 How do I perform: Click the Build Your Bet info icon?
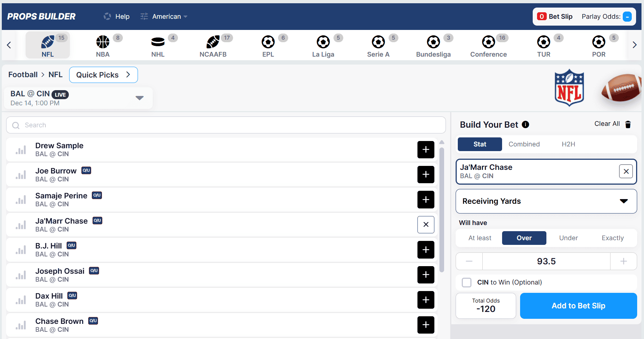[526, 124]
